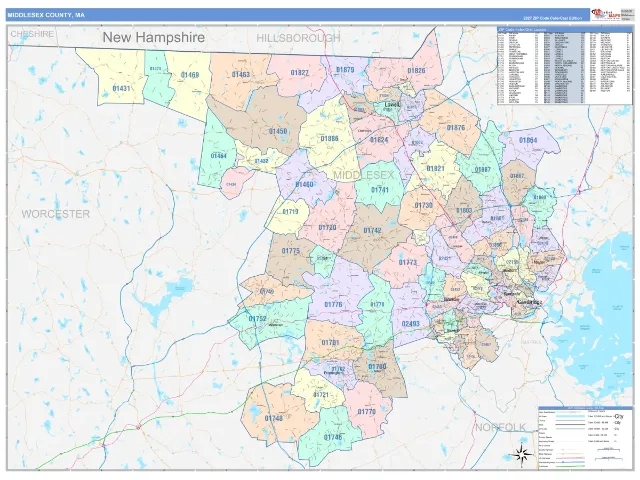
Task: Click ZIP code 01826 label
Action: (x=416, y=71)
